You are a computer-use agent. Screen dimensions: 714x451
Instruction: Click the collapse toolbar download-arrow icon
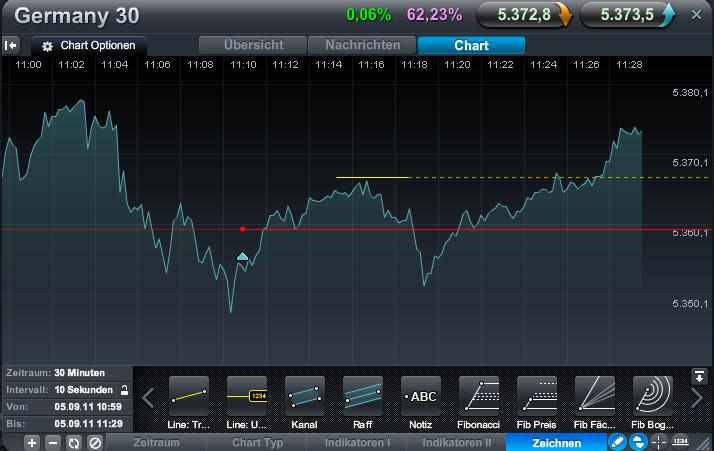699,376
